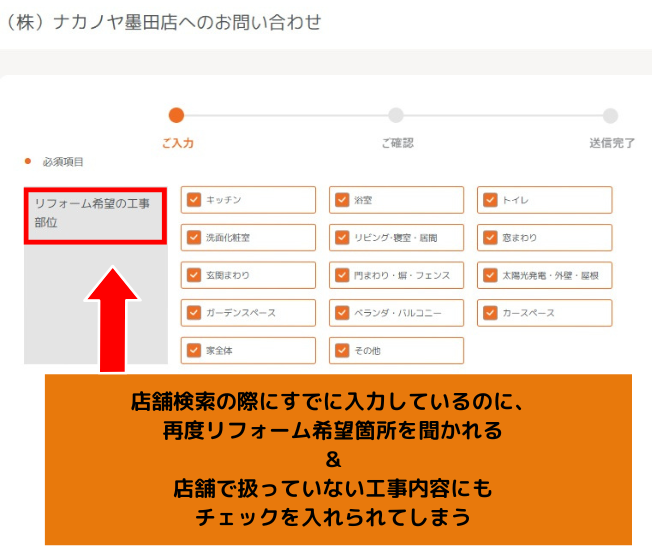Toggle the 洗面化粧室 checkbox

[x=194, y=238]
